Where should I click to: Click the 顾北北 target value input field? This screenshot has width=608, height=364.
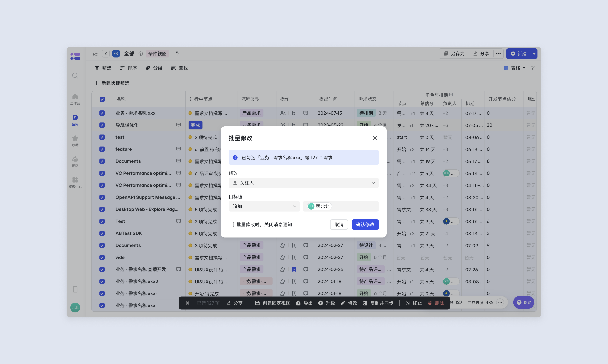coord(341,206)
